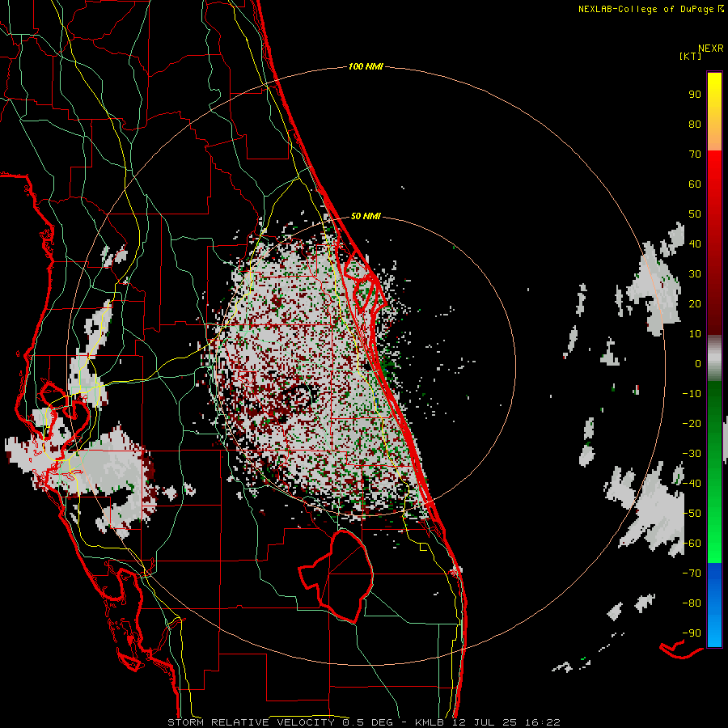Click the -30 knot scale label
Screen dimensions: 728x728
coord(692,454)
